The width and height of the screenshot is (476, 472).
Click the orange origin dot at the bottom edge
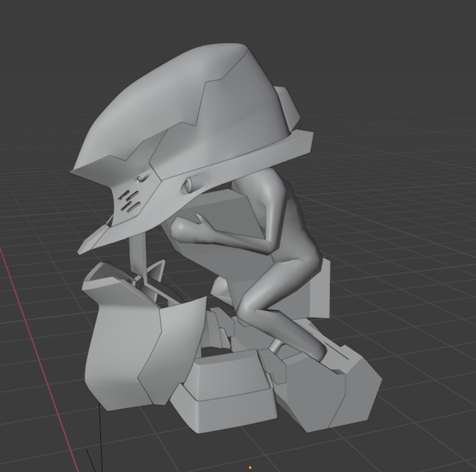250,467
